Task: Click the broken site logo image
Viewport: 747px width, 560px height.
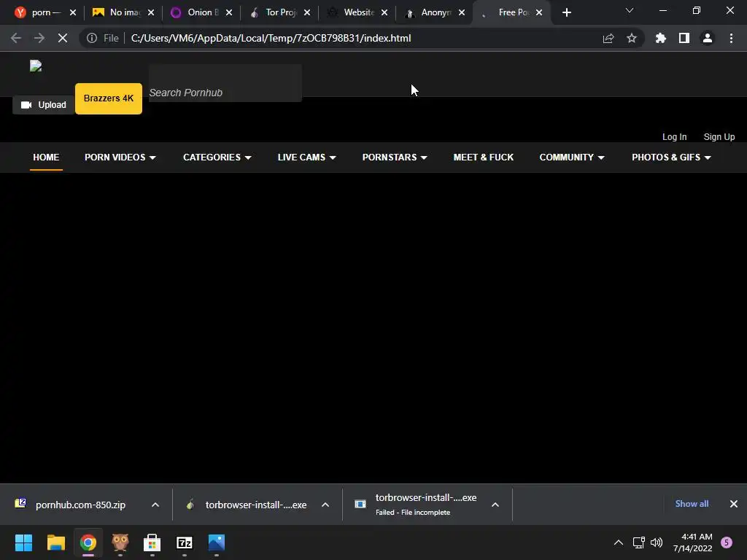Action: tap(36, 66)
